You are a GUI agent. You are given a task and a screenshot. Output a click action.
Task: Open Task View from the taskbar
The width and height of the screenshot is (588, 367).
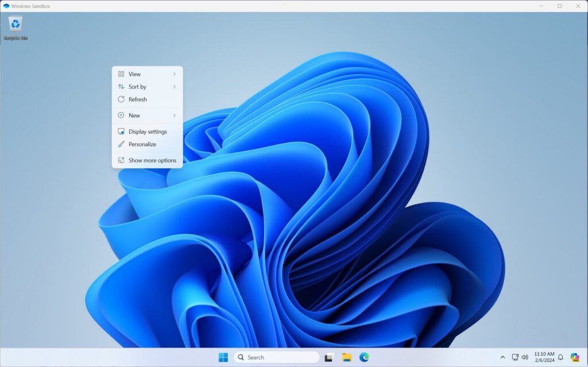[329, 357]
